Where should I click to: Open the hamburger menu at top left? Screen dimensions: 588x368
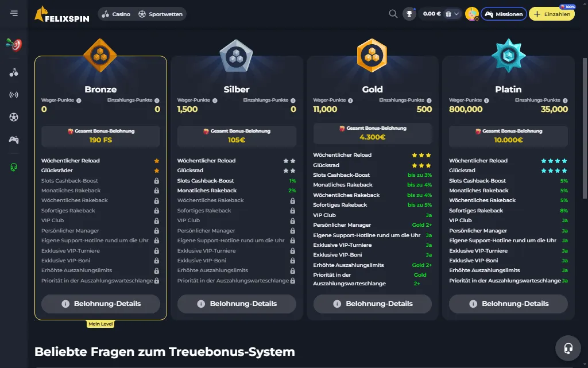point(14,13)
